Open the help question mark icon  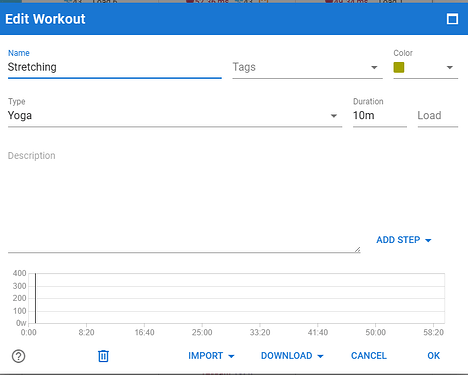point(18,356)
